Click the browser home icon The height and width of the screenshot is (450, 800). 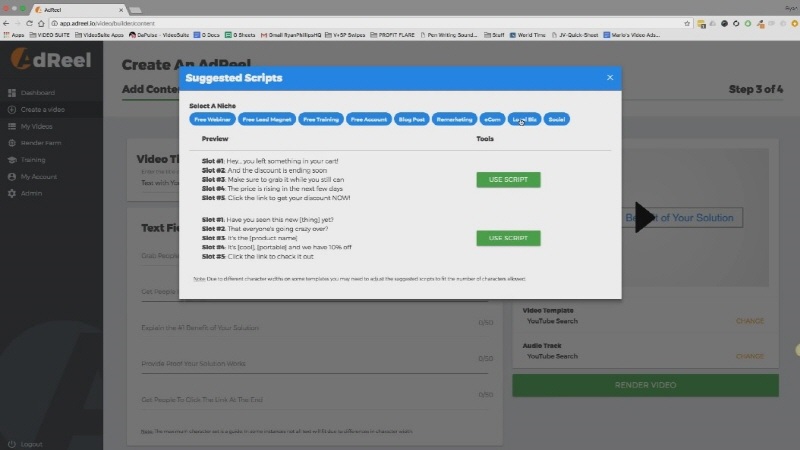pos(41,23)
